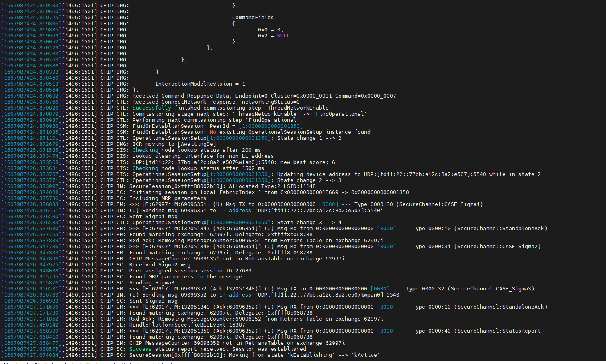The height and width of the screenshot is (364, 606).
Task: Select 'State change 3 --> 4' text
Action: 309,223
